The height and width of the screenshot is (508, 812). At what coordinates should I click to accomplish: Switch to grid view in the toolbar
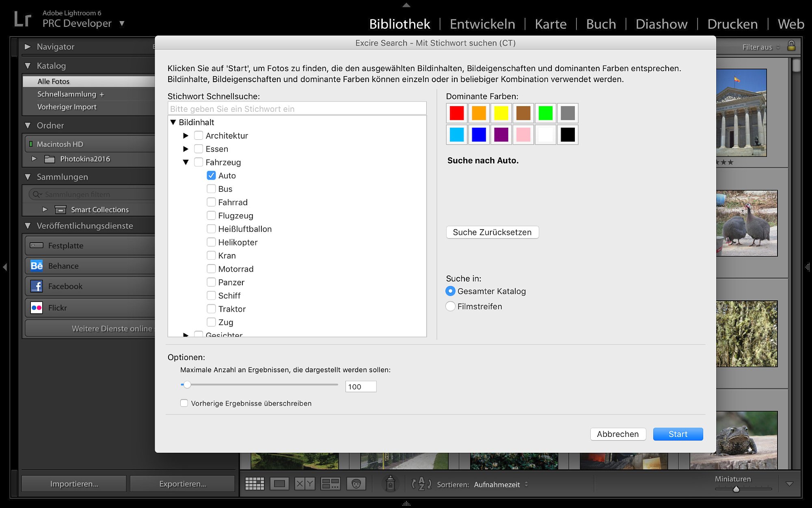click(x=255, y=484)
